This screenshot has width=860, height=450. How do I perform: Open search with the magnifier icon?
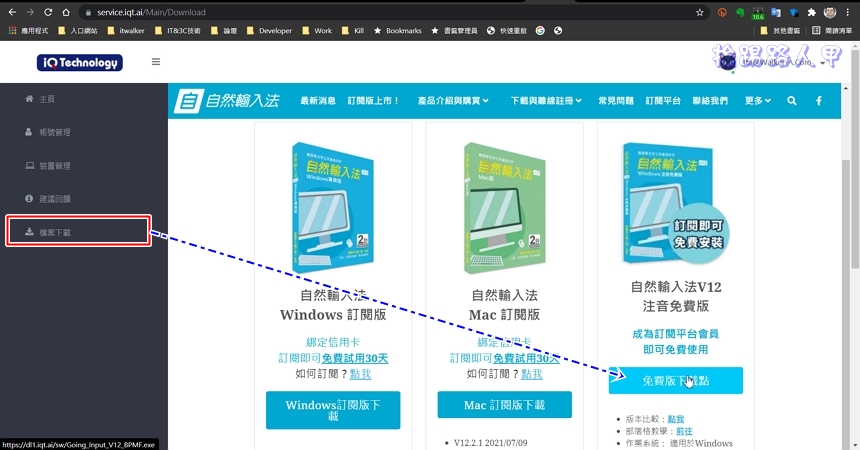tap(791, 100)
